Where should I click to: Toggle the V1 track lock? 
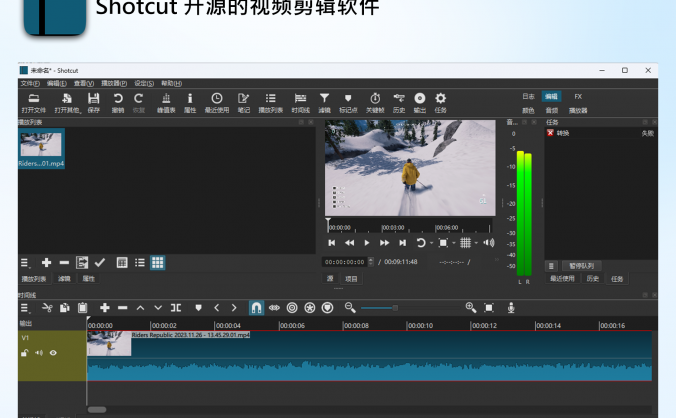click(25, 353)
